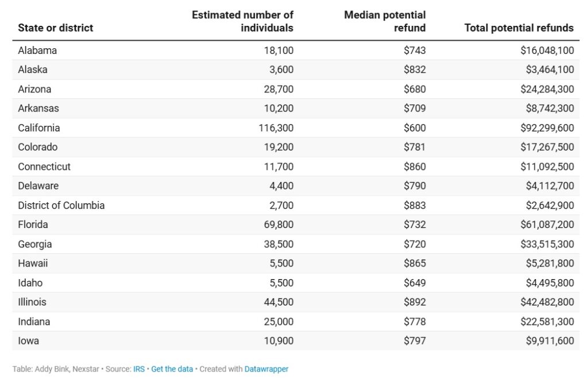Click Total potential refunds column header
Screen dimensions: 588x383
pyautogui.click(x=519, y=28)
